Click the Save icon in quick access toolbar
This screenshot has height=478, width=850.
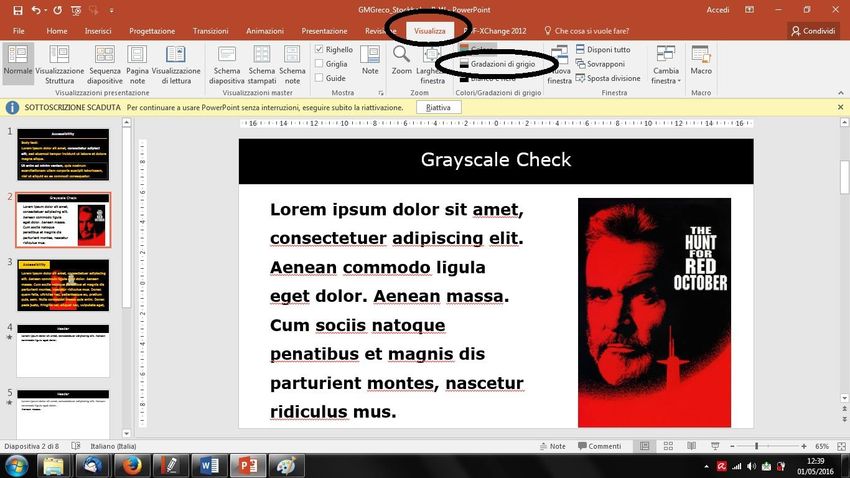(x=18, y=10)
